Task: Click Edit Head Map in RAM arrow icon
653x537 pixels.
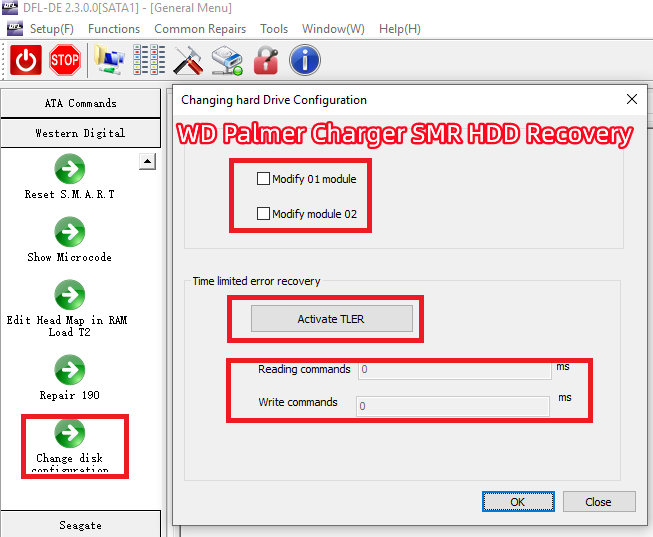Action: click(x=70, y=295)
